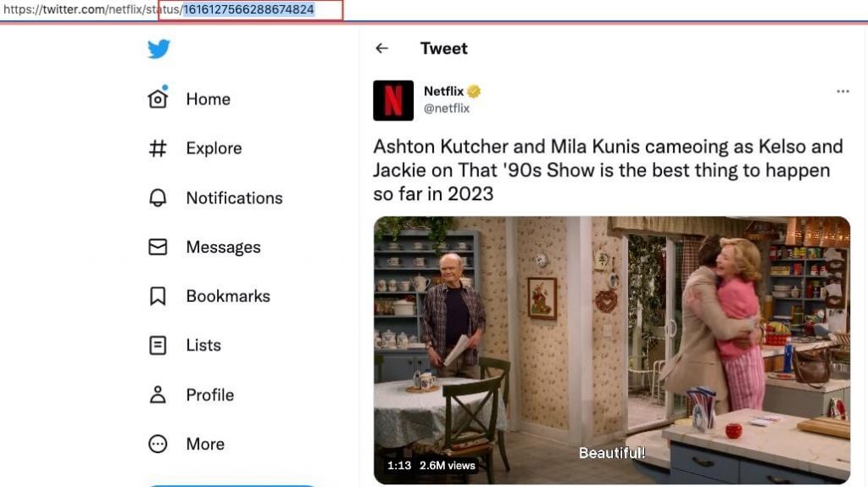
Task: Click the 1:13 video duration label
Action: [398, 466]
